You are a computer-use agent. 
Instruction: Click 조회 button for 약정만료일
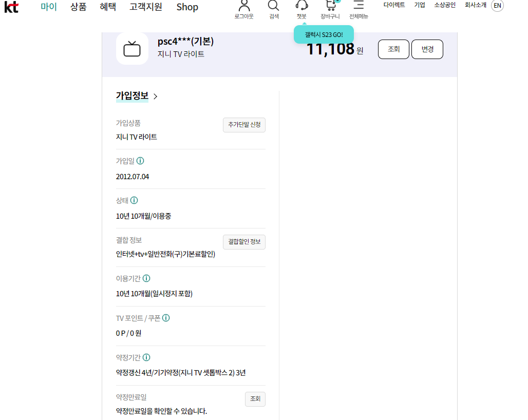click(255, 399)
